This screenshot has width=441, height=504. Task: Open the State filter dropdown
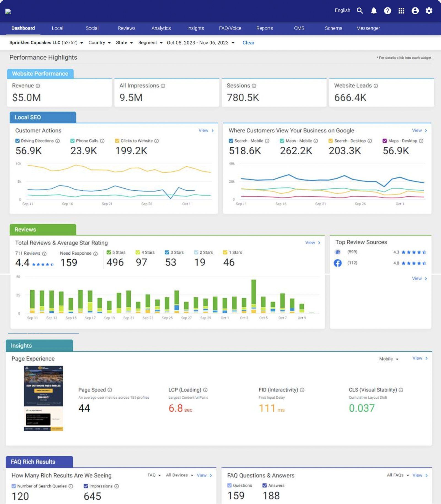coord(124,43)
